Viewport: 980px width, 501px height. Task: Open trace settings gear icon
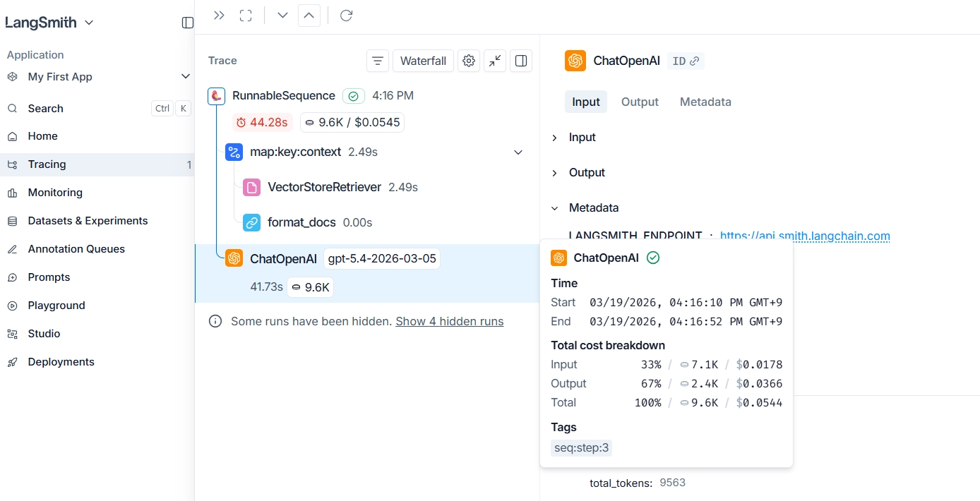pos(469,61)
